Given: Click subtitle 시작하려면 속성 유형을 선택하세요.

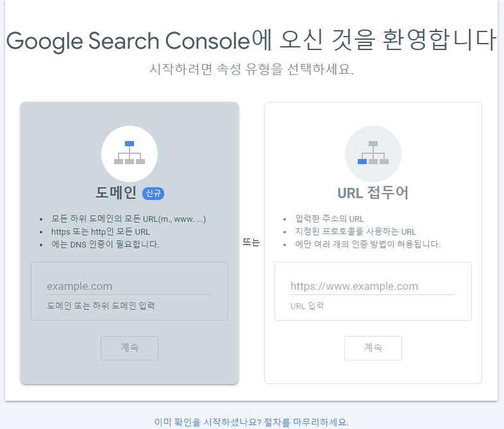Looking at the screenshot, I should tap(251, 69).
